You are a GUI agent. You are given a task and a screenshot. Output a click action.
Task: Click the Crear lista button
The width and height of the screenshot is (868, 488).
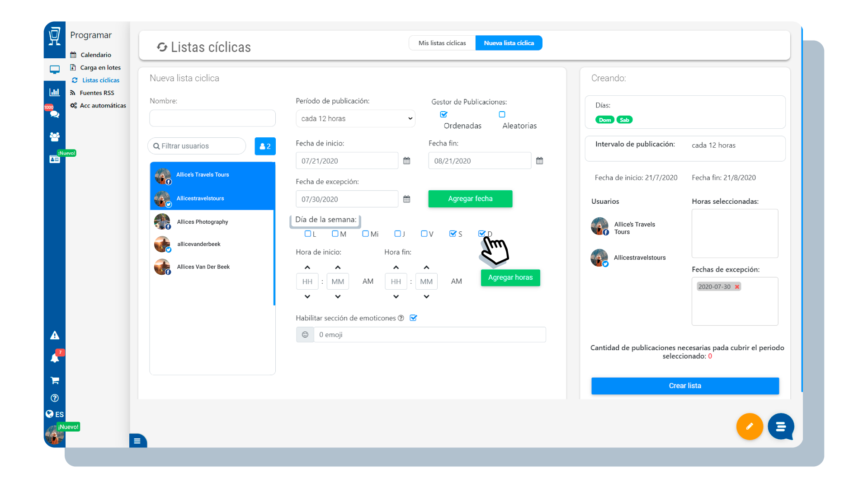tap(685, 386)
